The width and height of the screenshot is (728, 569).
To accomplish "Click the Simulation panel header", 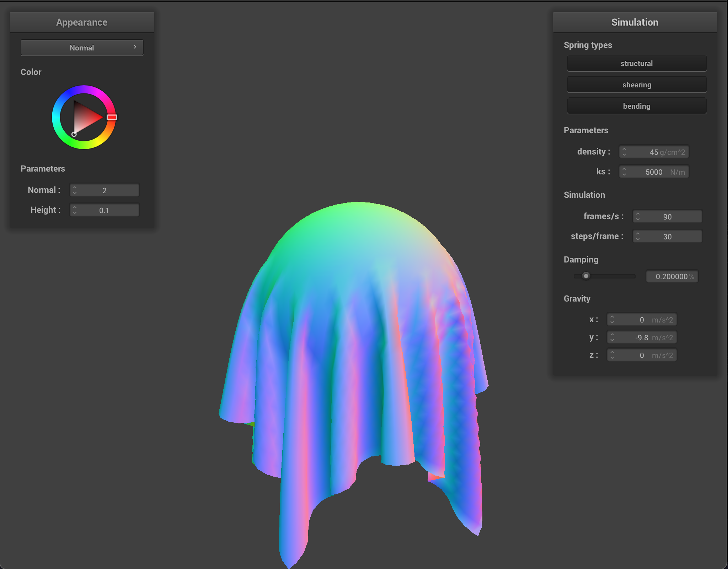I will point(635,22).
